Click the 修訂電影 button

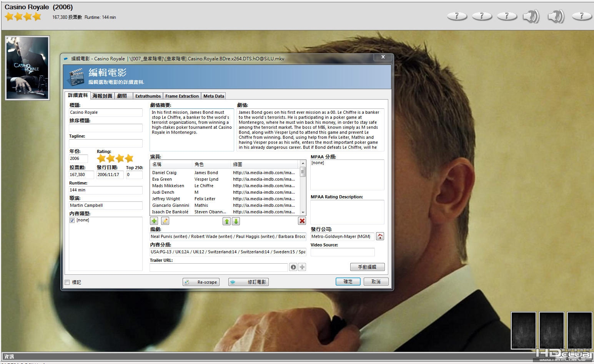pos(248,282)
